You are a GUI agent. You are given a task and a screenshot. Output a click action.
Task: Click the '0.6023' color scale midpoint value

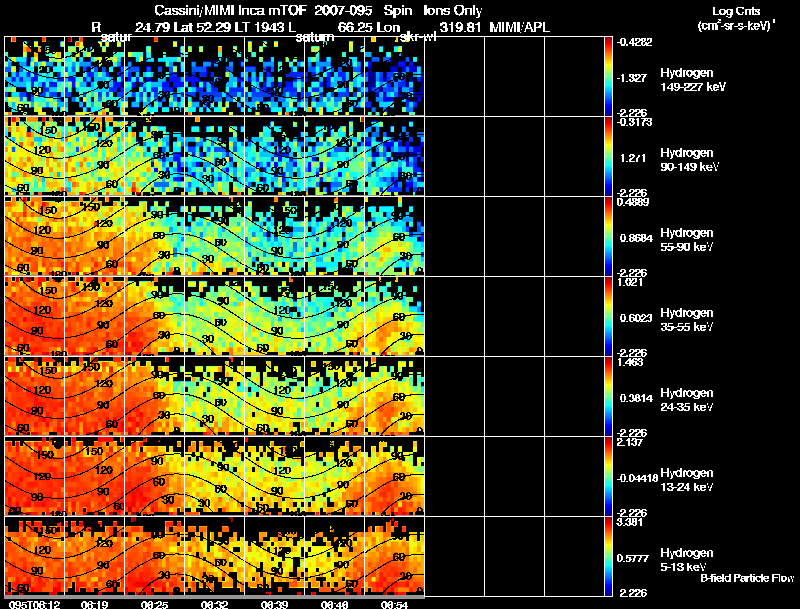636,318
